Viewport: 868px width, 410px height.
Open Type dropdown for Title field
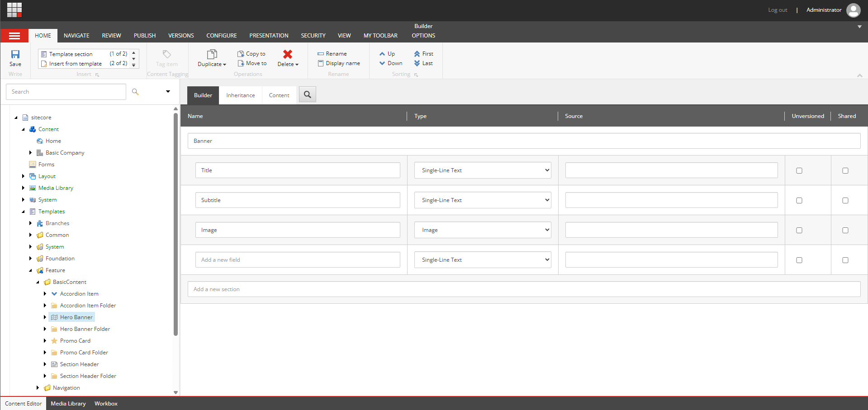[483, 170]
